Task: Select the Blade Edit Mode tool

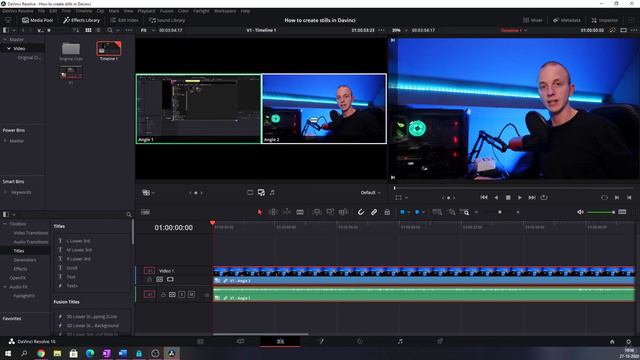Action: coord(300,212)
